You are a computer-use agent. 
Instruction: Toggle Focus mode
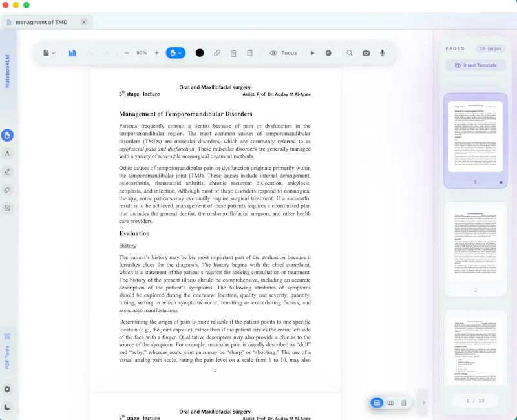point(283,53)
